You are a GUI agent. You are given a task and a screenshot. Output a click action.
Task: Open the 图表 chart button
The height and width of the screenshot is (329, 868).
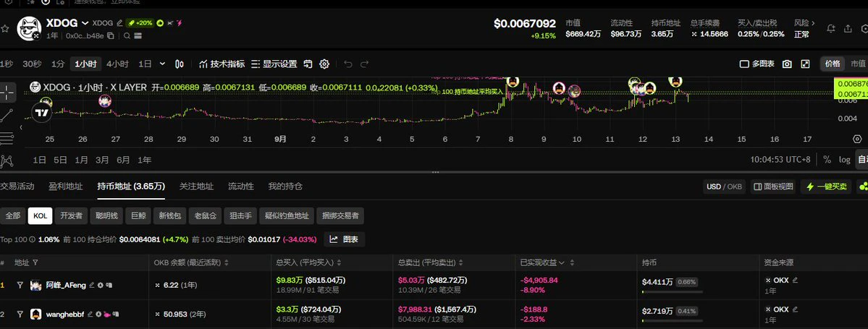pos(345,239)
